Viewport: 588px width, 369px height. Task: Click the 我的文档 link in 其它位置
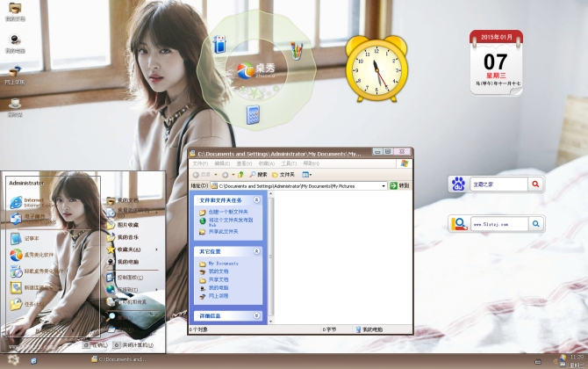click(219, 271)
